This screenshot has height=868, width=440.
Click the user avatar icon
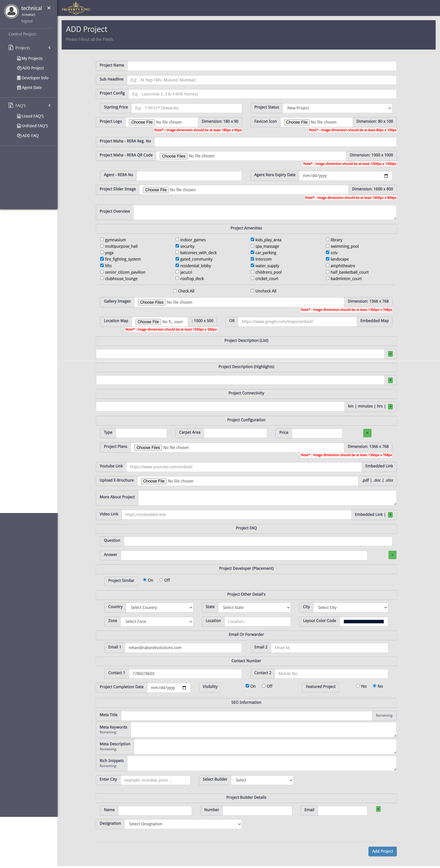pyautogui.click(x=11, y=11)
